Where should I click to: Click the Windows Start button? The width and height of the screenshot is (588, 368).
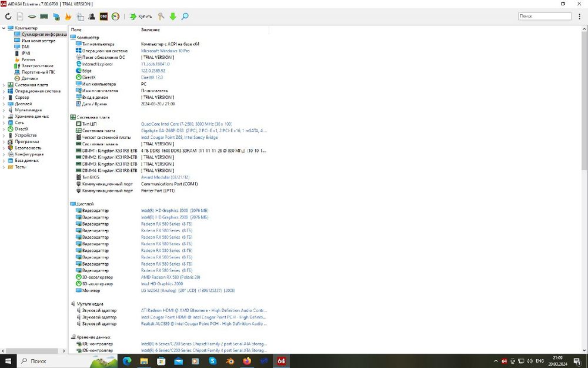click(8, 361)
